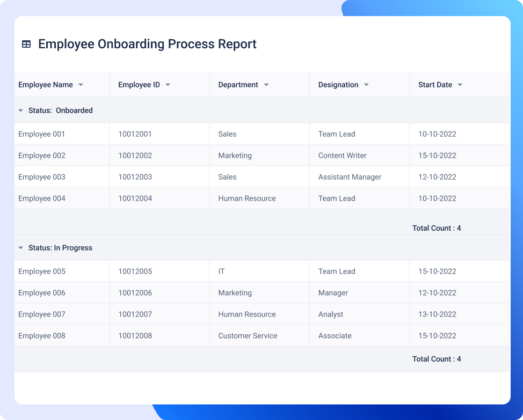Open the Designation column dropdown arrow
Viewport: 523px width, 420px height.
[366, 85]
